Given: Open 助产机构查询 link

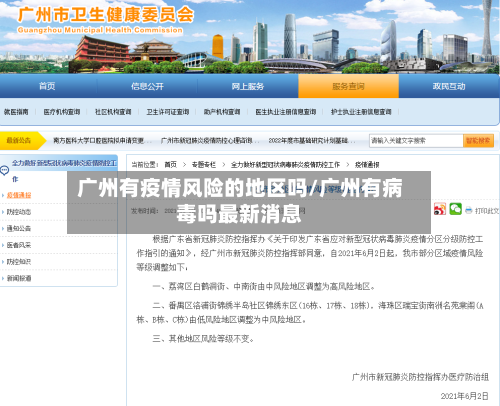Looking at the screenshot, I should pos(222,112).
